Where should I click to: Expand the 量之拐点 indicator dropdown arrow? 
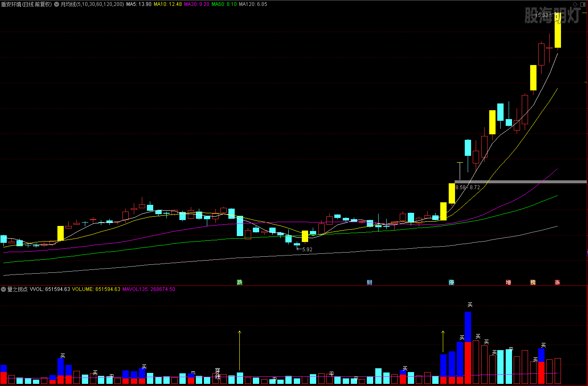click(x=3, y=289)
